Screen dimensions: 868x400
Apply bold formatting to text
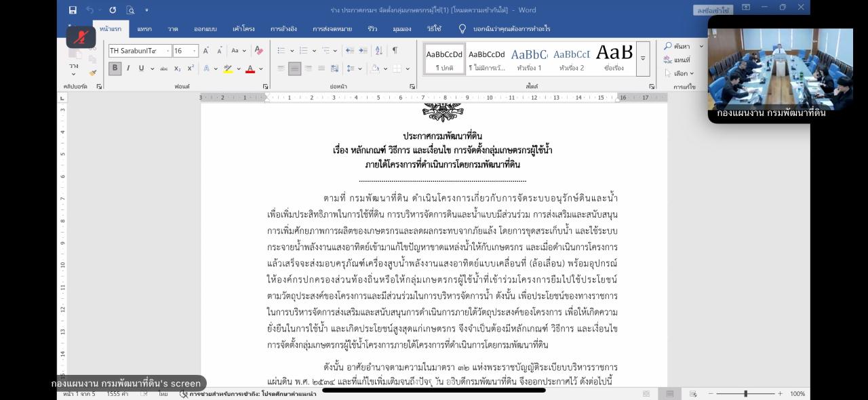pos(114,68)
